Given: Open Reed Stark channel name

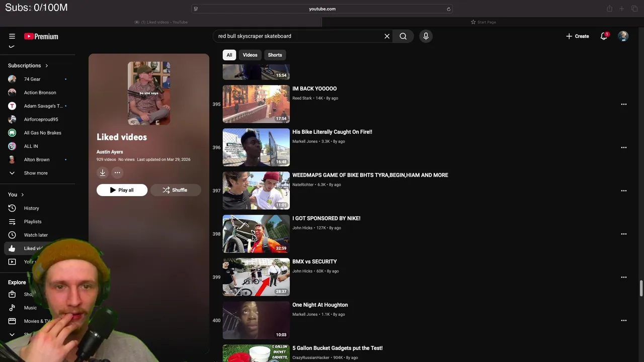Looking at the screenshot, I should coord(302,98).
